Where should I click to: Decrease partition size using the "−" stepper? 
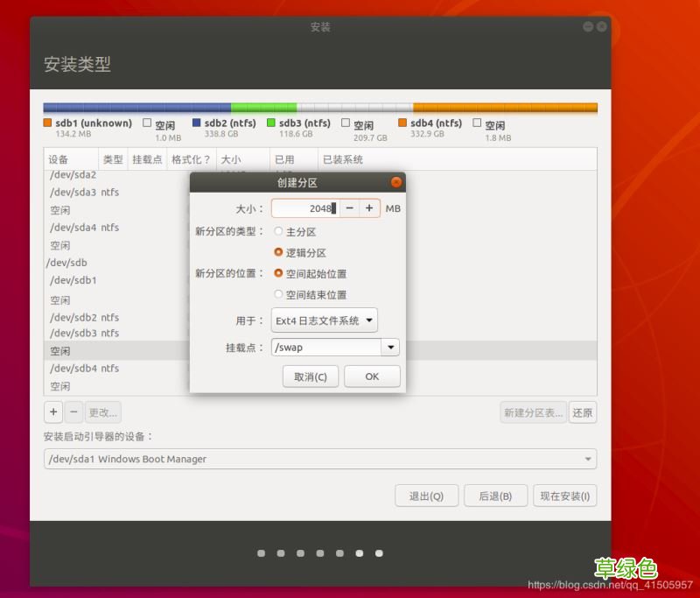(x=347, y=208)
